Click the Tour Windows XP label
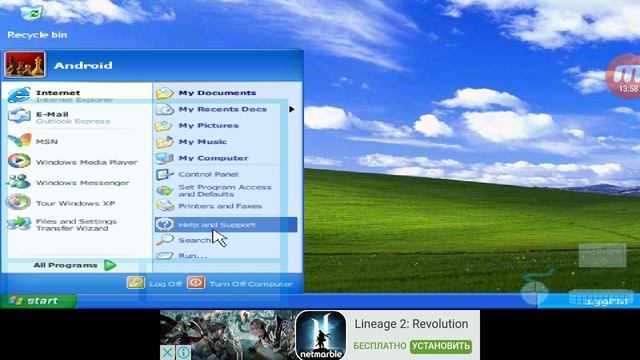 76,203
